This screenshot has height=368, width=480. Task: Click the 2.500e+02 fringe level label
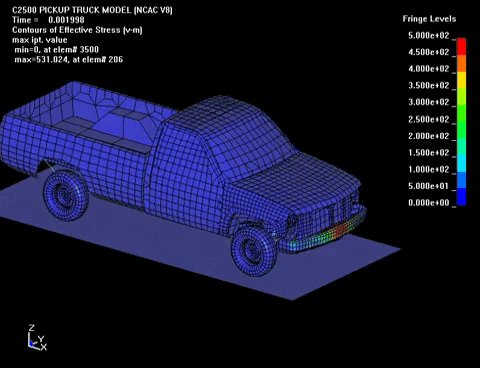429,119
